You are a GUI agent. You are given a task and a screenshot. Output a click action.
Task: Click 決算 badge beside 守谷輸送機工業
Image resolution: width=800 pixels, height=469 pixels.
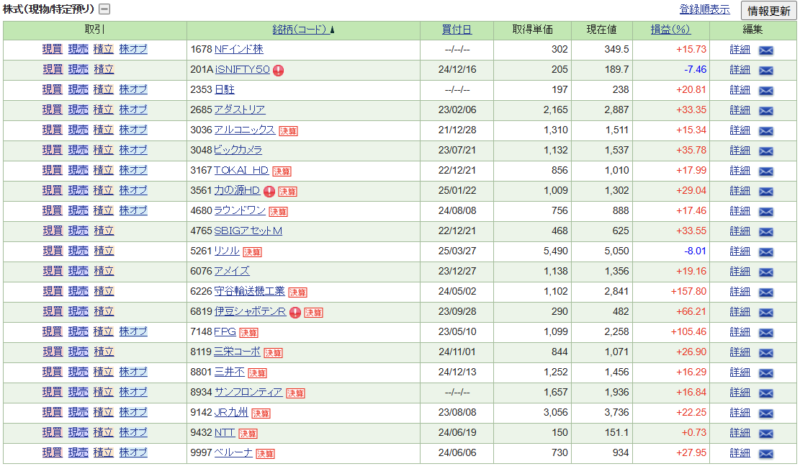297,292
